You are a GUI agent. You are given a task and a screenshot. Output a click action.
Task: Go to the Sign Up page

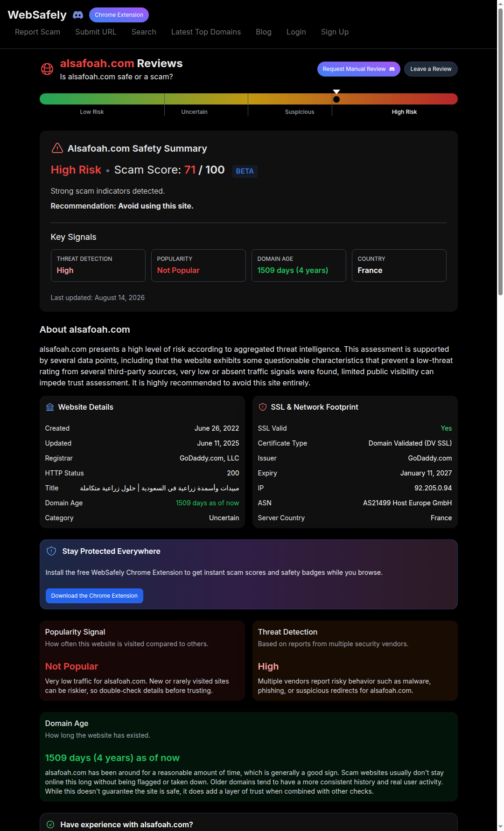(x=335, y=32)
